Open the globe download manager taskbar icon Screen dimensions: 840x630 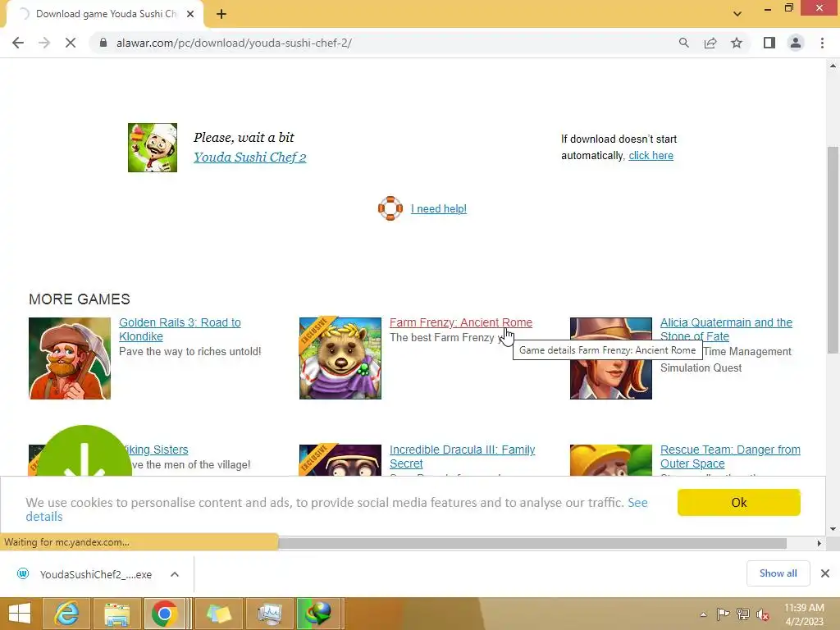(318, 614)
